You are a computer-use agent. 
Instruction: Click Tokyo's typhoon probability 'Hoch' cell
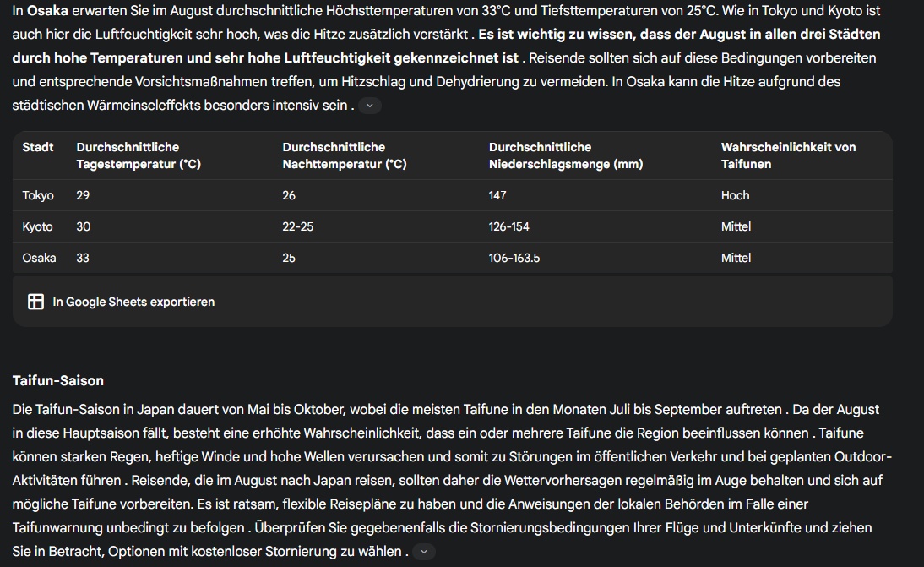(x=735, y=195)
